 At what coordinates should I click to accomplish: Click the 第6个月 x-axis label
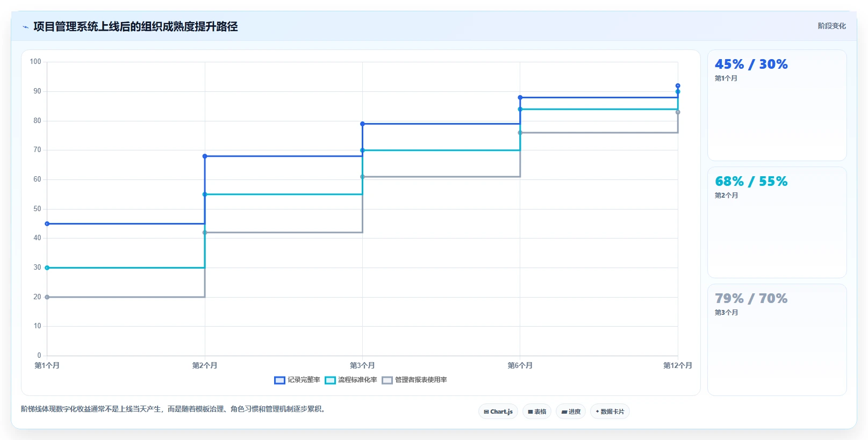pyautogui.click(x=520, y=365)
